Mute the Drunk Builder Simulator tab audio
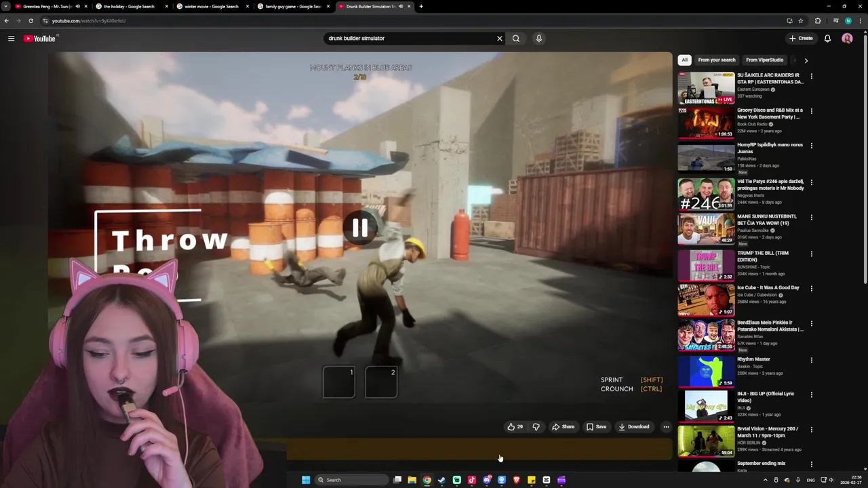 click(401, 6)
